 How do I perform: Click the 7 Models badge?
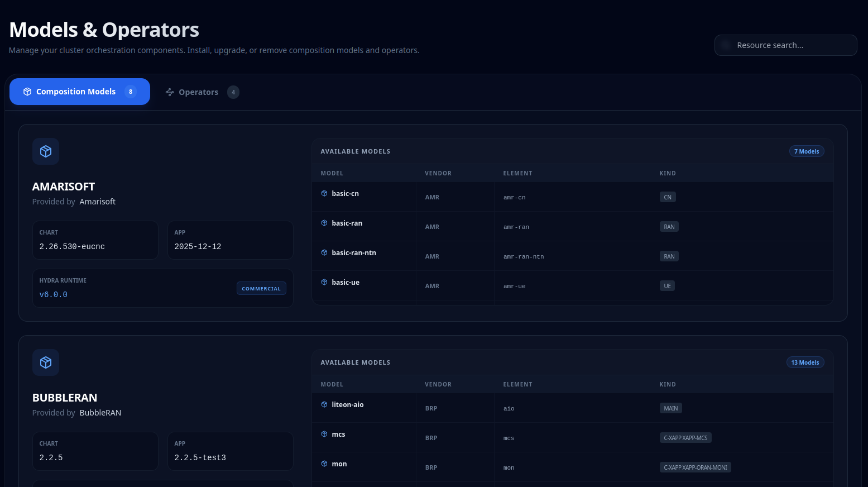pyautogui.click(x=807, y=151)
